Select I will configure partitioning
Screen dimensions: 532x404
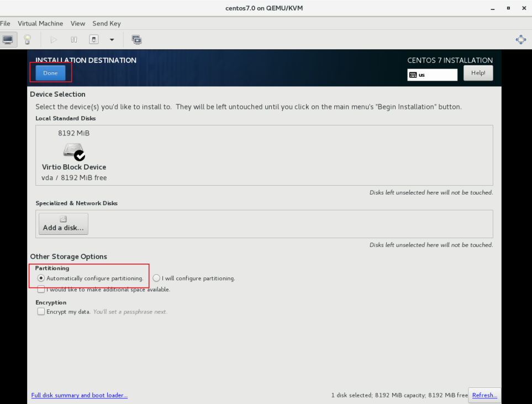tap(194, 278)
